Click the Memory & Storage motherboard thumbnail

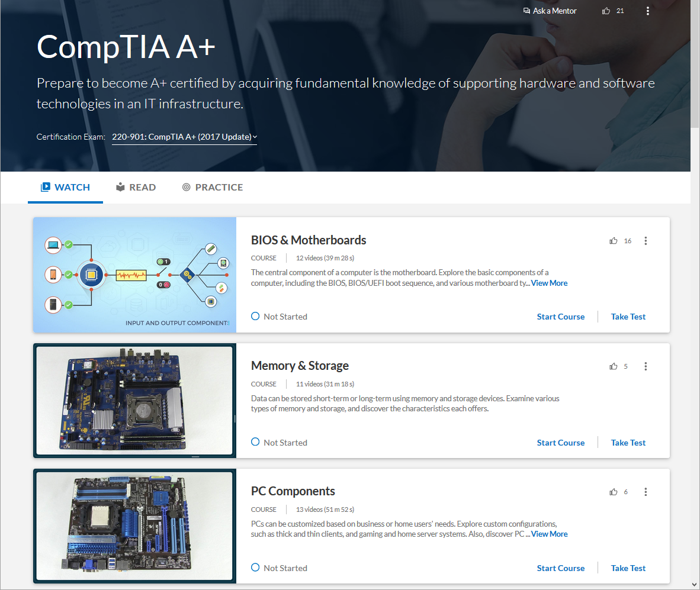pyautogui.click(x=135, y=401)
